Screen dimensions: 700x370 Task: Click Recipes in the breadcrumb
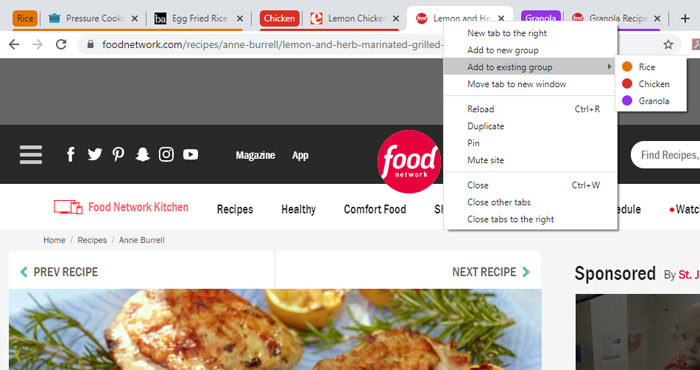92,240
